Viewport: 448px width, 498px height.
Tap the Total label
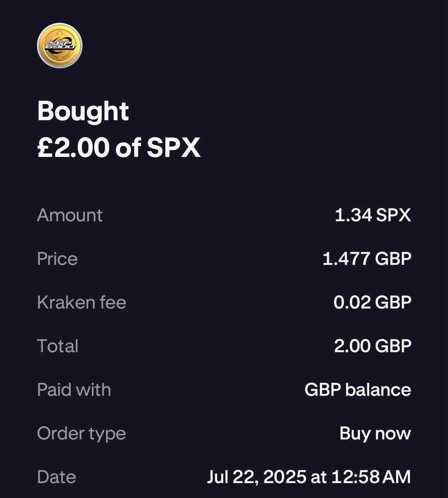point(58,346)
